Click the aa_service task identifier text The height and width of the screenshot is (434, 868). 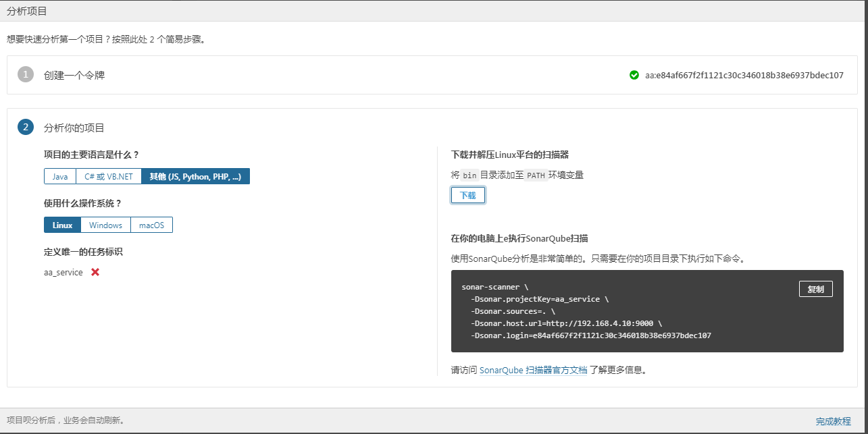63,272
